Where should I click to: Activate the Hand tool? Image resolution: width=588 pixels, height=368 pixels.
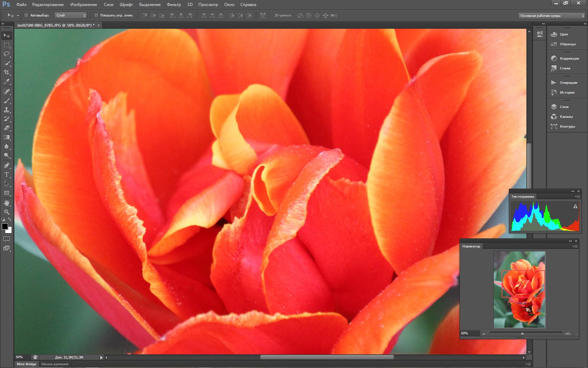click(x=7, y=203)
